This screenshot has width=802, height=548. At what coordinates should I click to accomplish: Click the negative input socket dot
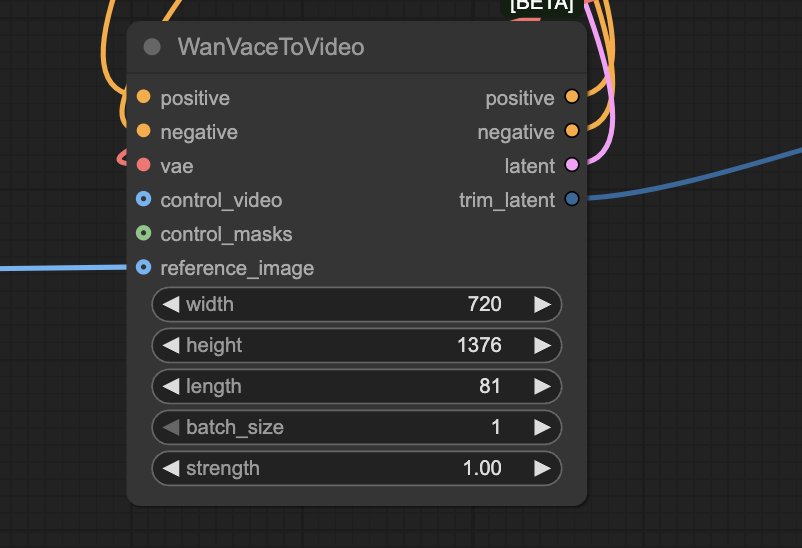click(x=143, y=131)
